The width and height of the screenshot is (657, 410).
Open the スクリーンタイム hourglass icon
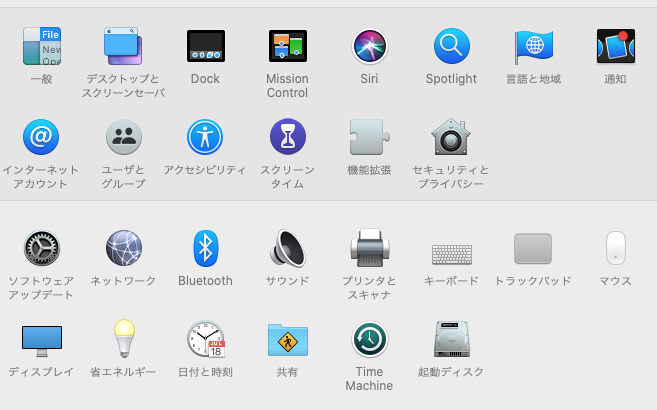tap(288, 137)
